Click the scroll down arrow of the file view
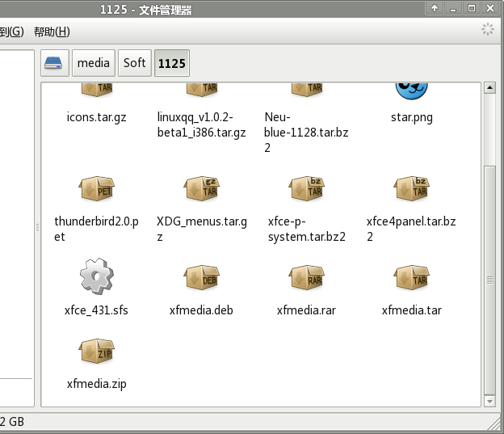Viewport: 504px width, 434px height. pos(489,401)
